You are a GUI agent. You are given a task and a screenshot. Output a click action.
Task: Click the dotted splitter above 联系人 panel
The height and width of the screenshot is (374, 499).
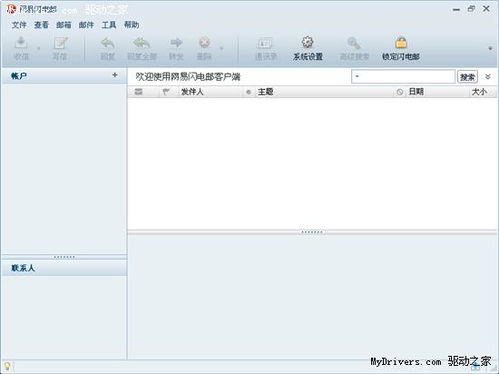click(x=64, y=257)
